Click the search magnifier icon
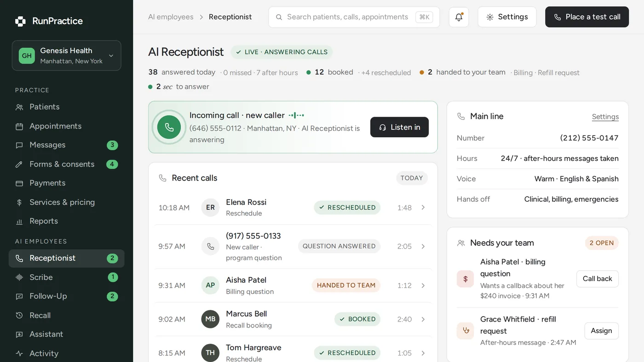Screen dimensions: 644x362 tap(279, 17)
